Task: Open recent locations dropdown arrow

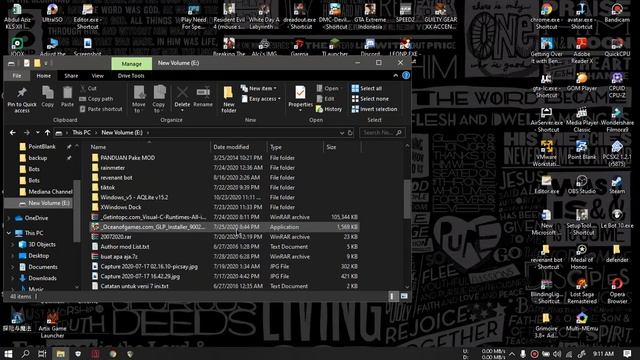Action: pos(38,133)
